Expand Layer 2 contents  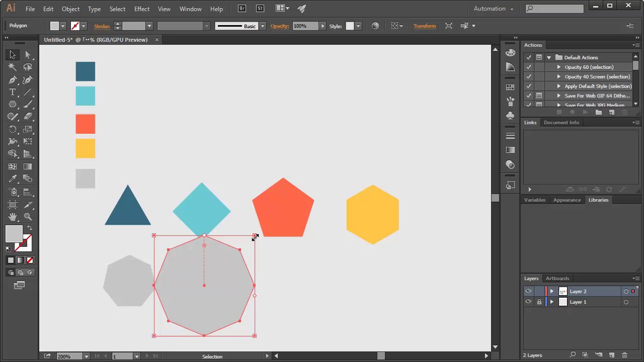click(x=552, y=291)
